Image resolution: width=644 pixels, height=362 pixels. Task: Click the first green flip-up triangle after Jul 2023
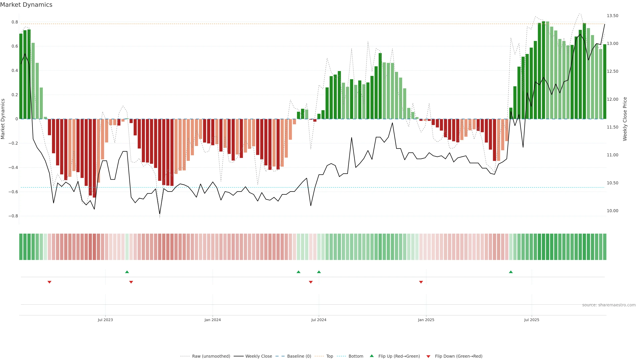(127, 272)
